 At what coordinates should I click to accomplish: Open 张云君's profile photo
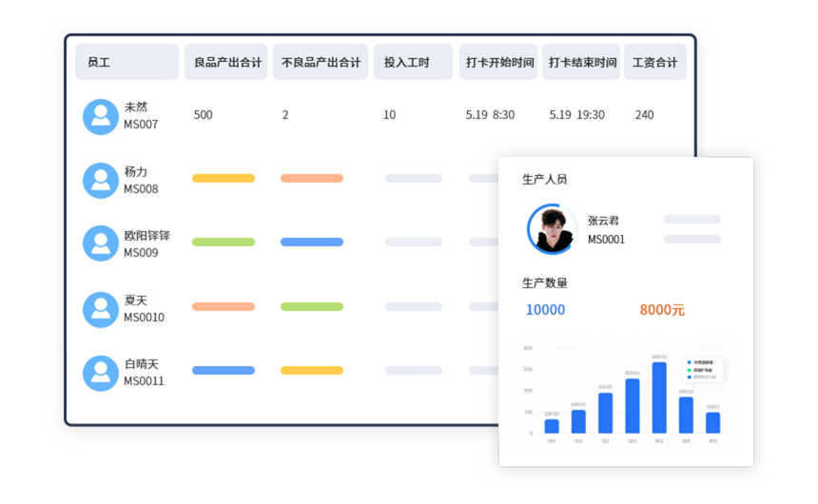click(x=552, y=229)
